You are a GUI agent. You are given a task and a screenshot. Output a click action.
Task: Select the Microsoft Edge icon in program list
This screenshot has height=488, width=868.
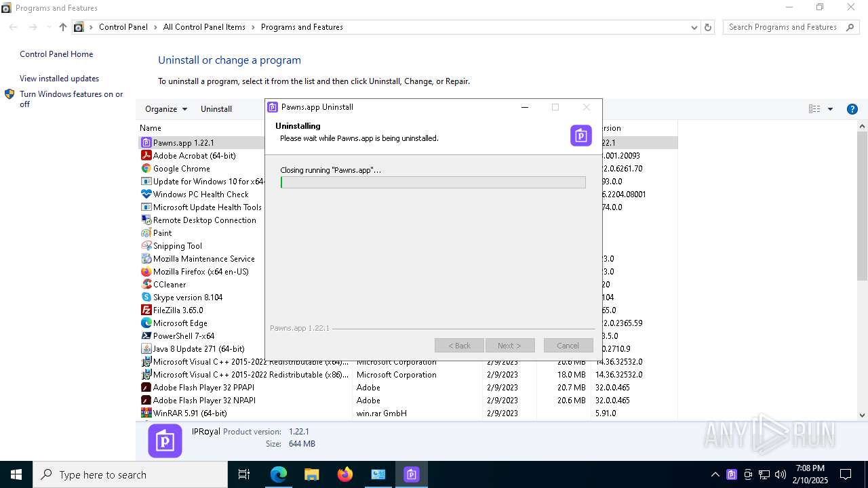click(x=146, y=323)
